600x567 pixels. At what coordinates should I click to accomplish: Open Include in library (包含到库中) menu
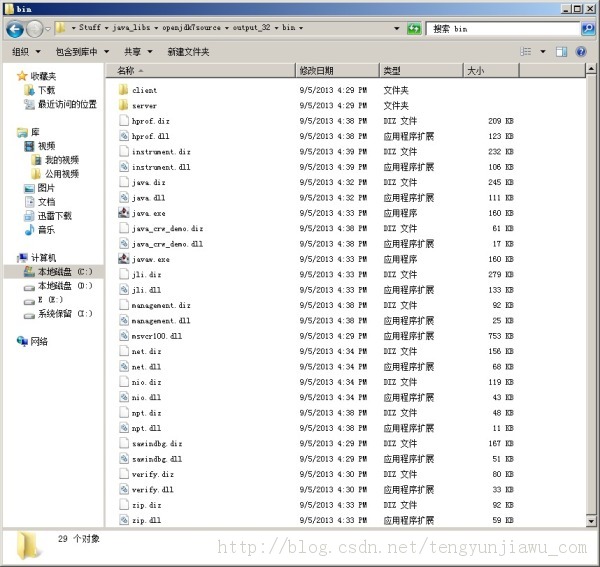[82, 52]
